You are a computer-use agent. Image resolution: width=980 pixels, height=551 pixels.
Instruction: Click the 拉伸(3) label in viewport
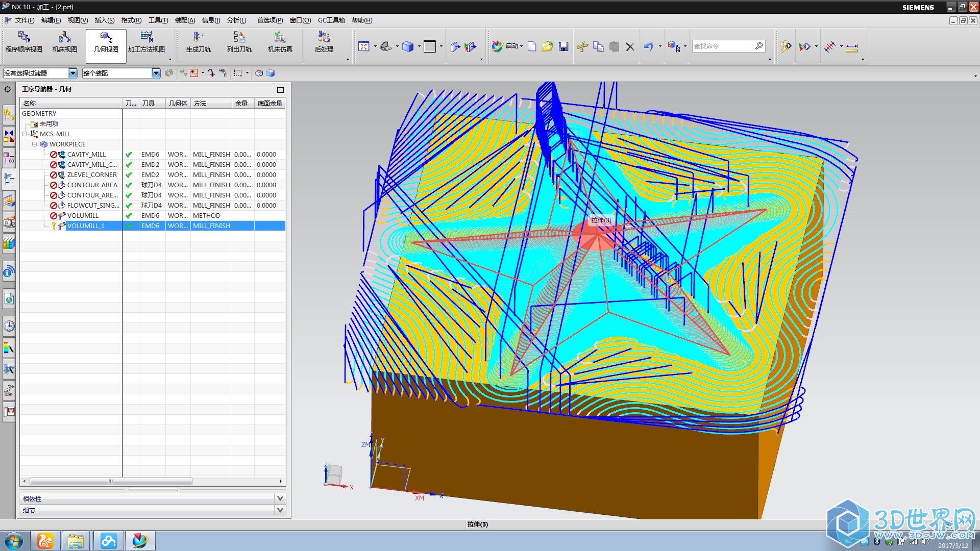[601, 220]
